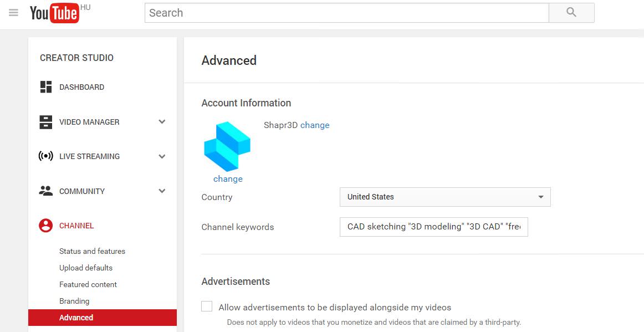Click the Video Manager icon
This screenshot has height=332, width=644.
45,122
